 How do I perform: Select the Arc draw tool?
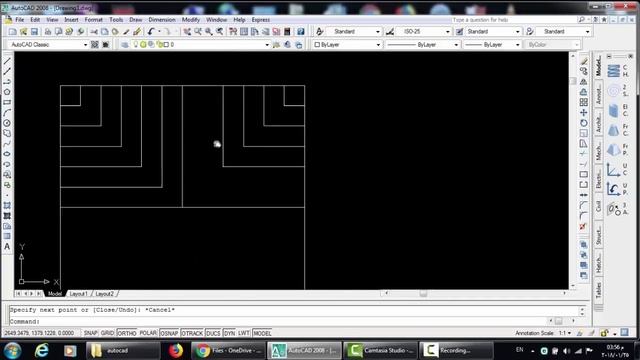point(7,113)
